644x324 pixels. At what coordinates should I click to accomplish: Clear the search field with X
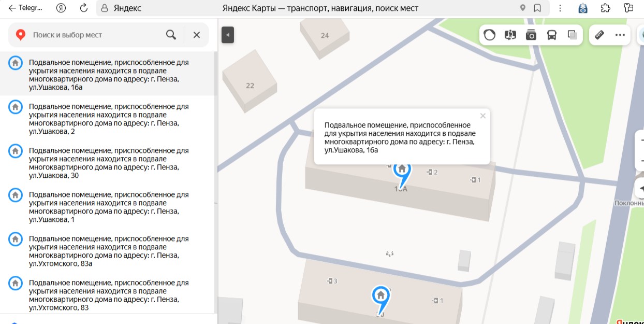point(197,35)
